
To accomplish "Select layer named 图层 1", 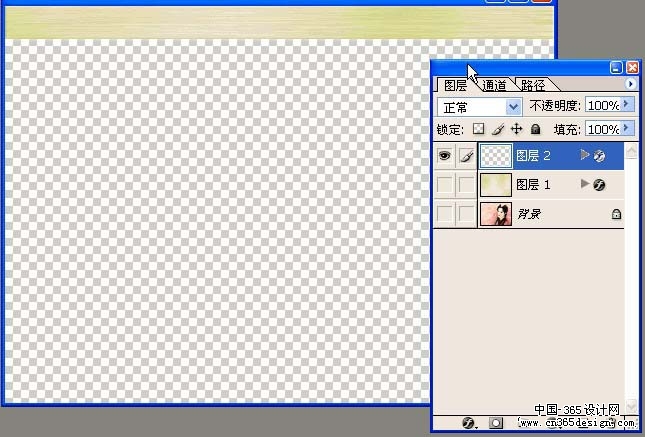I will (533, 185).
